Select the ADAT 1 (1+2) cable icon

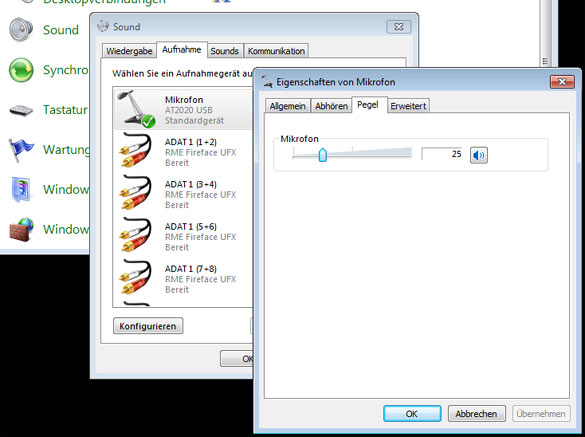136,150
